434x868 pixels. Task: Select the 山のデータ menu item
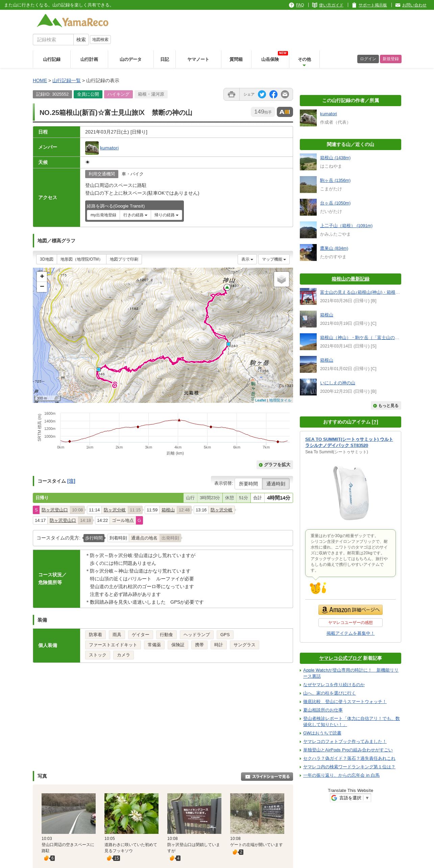(x=130, y=59)
